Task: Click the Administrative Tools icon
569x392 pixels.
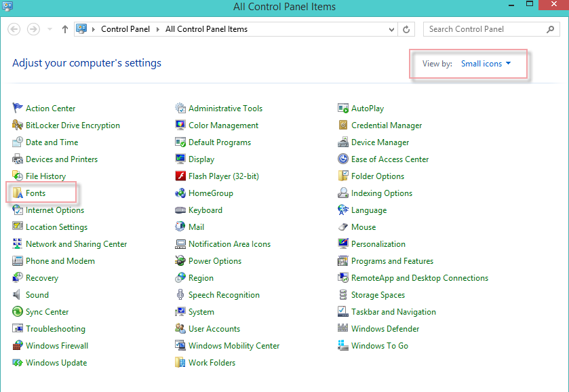Action: (x=180, y=108)
